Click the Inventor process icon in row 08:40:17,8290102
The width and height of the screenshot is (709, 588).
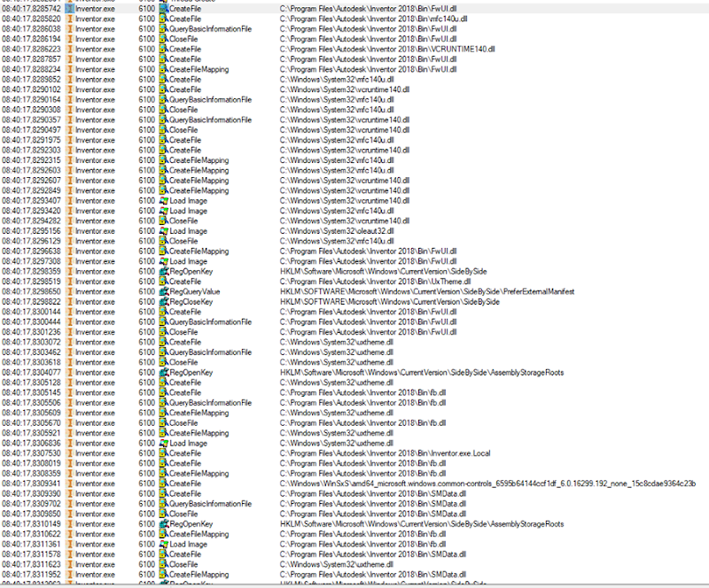[x=70, y=89]
